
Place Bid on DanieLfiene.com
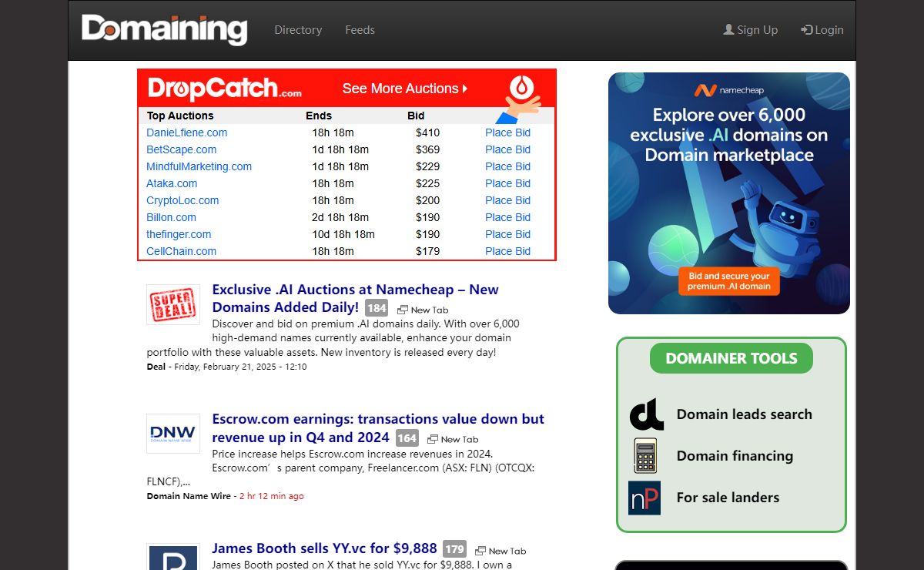tap(507, 132)
